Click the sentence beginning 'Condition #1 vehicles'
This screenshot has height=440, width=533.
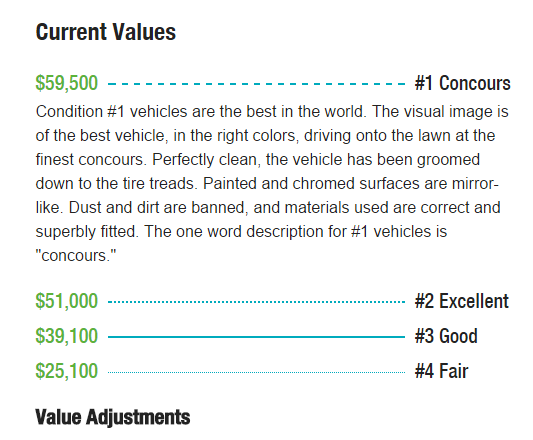[202, 112]
